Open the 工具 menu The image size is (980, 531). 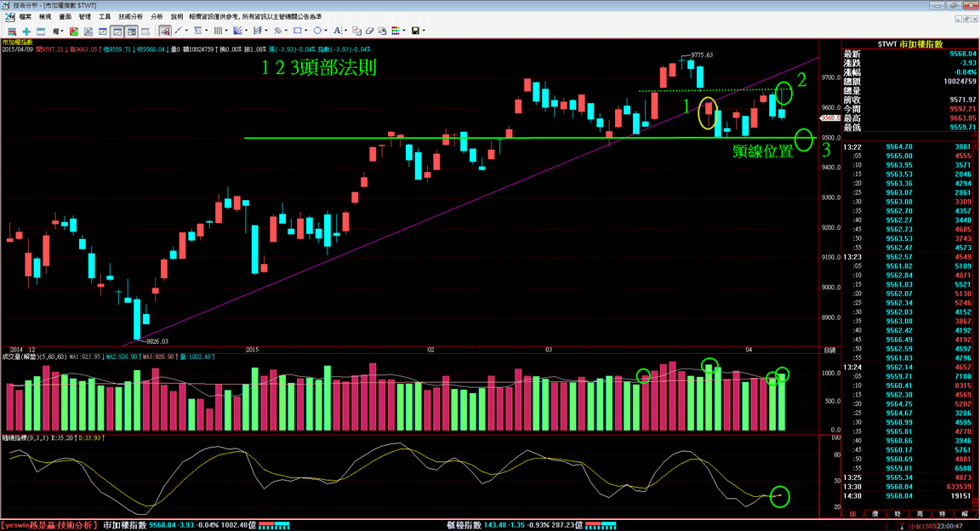click(x=105, y=17)
